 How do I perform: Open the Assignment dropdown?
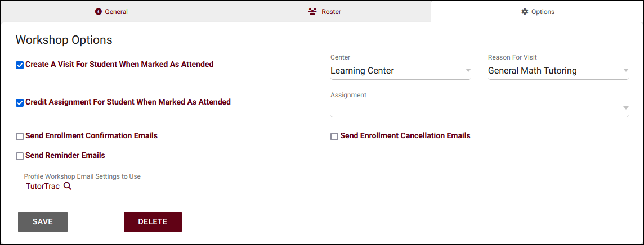pos(625,108)
